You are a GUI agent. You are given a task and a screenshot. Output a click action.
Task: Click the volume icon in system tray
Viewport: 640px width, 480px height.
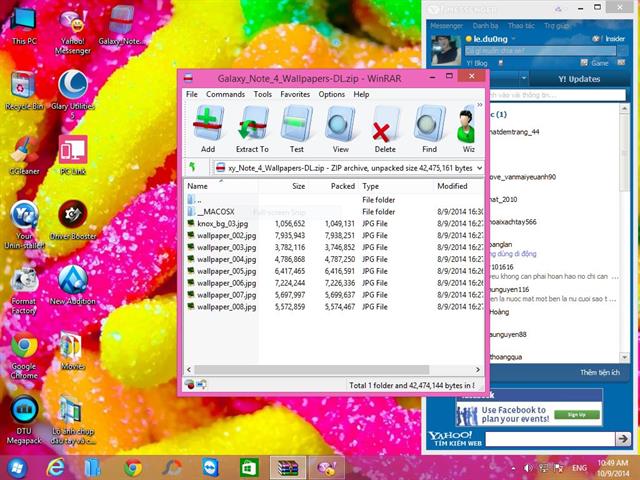tap(529, 468)
